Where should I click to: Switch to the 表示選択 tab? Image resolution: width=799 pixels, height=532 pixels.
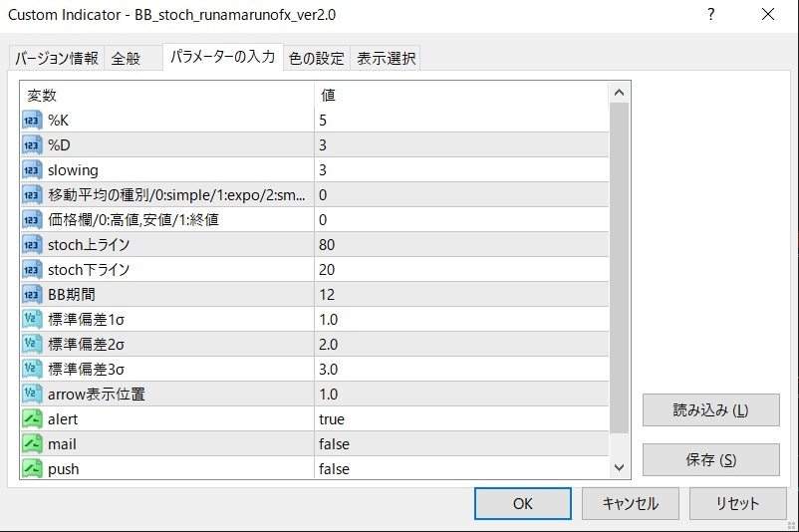click(386, 58)
